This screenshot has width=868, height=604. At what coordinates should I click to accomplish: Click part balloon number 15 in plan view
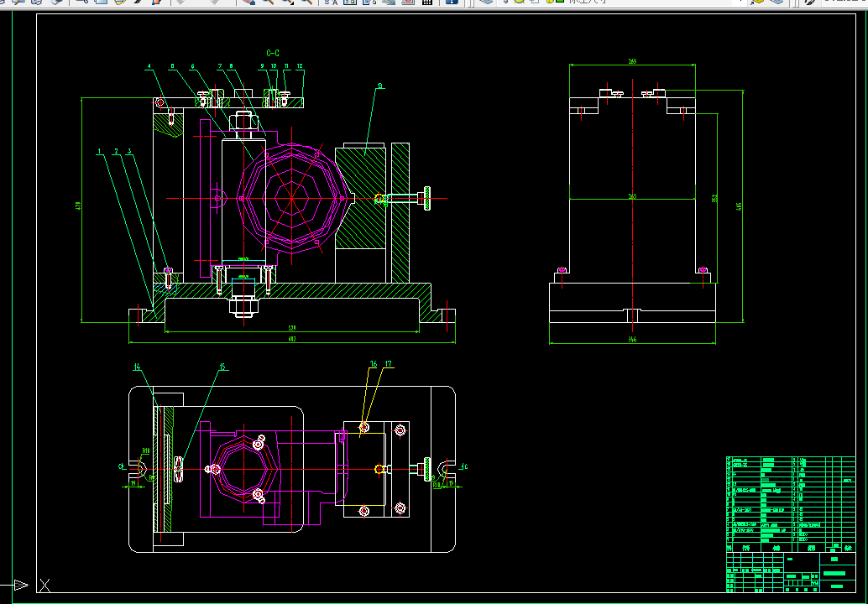coord(223,366)
